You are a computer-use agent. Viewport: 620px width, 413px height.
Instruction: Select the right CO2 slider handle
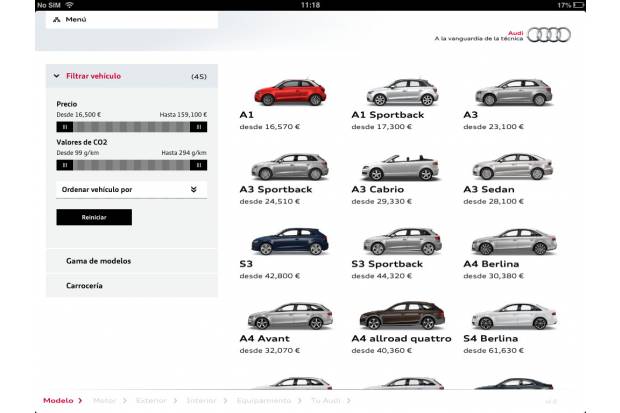[198, 165]
